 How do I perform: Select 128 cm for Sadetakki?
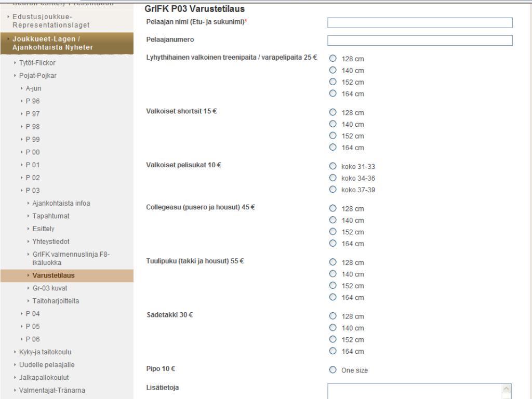(333, 316)
